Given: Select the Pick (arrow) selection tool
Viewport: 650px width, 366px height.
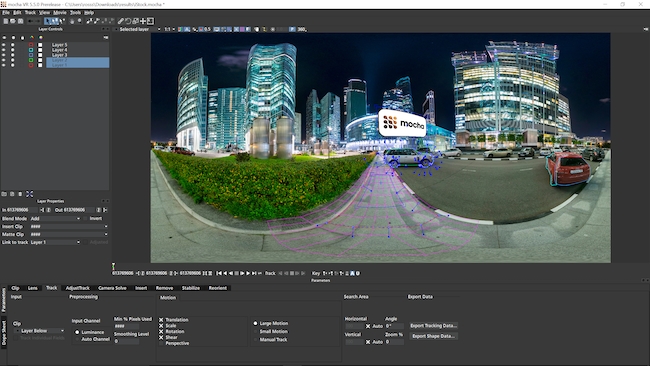Looking at the screenshot, I should point(48,21).
